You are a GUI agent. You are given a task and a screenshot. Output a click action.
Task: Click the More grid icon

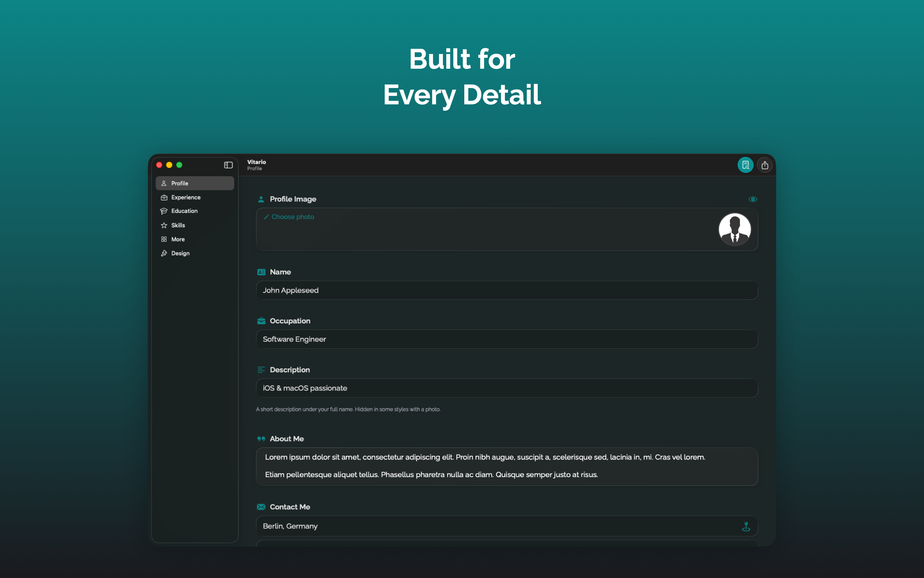164,239
